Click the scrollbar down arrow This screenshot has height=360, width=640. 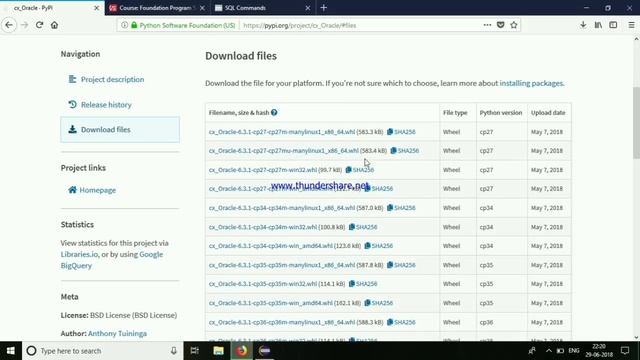tap(636, 337)
